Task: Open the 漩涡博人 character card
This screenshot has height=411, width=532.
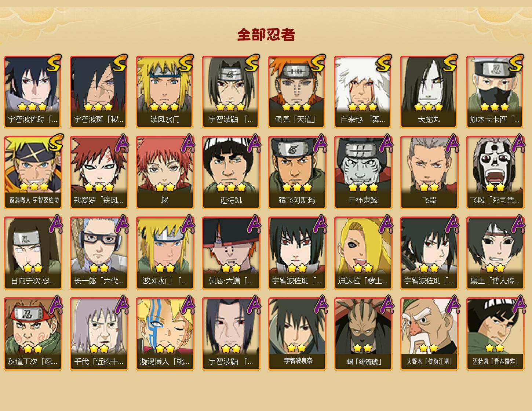Action: pos(165,334)
